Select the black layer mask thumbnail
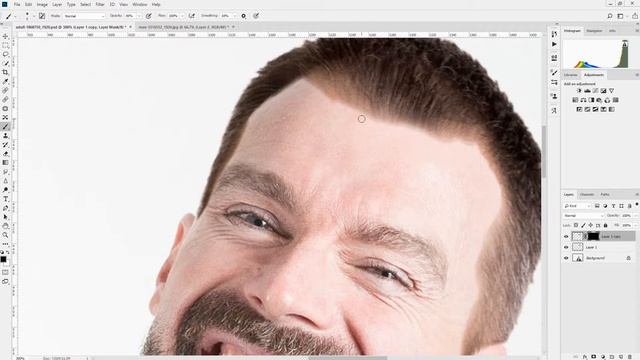 [593, 236]
